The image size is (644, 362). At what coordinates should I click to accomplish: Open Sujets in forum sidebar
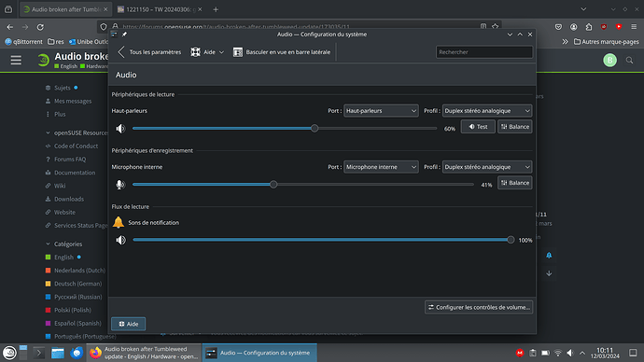pos(63,88)
